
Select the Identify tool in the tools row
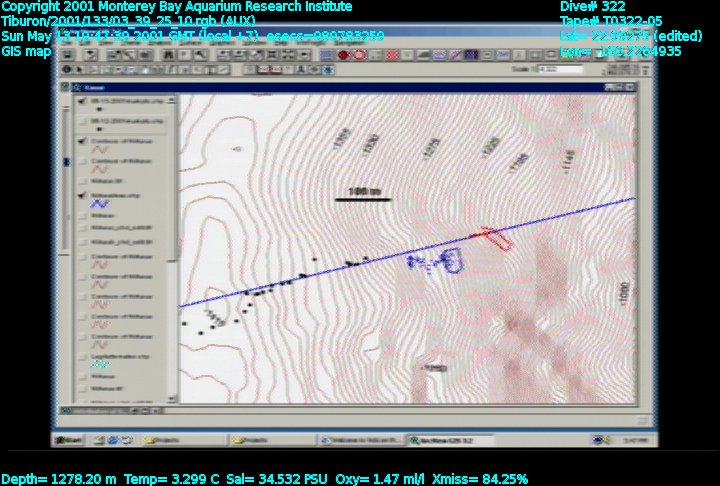(68, 70)
